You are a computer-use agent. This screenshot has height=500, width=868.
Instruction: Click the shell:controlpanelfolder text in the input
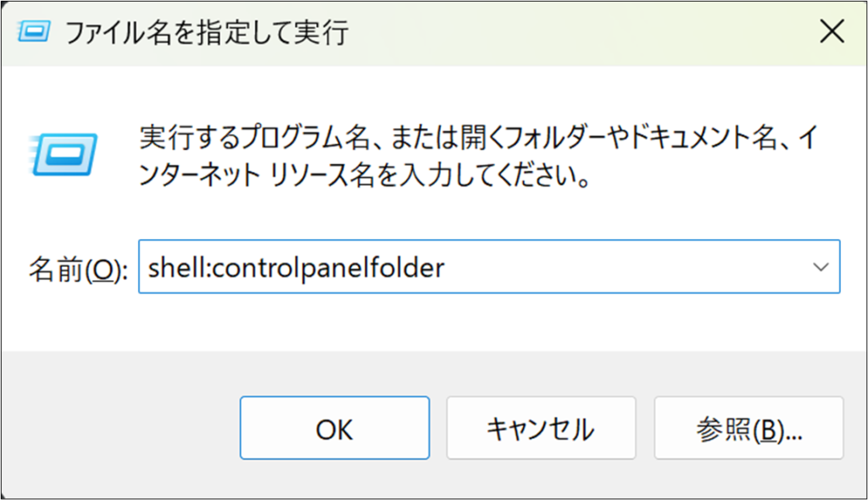[295, 268]
